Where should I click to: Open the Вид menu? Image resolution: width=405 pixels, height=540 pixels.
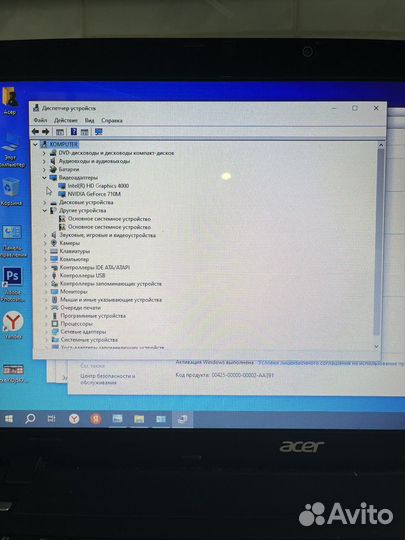point(90,120)
